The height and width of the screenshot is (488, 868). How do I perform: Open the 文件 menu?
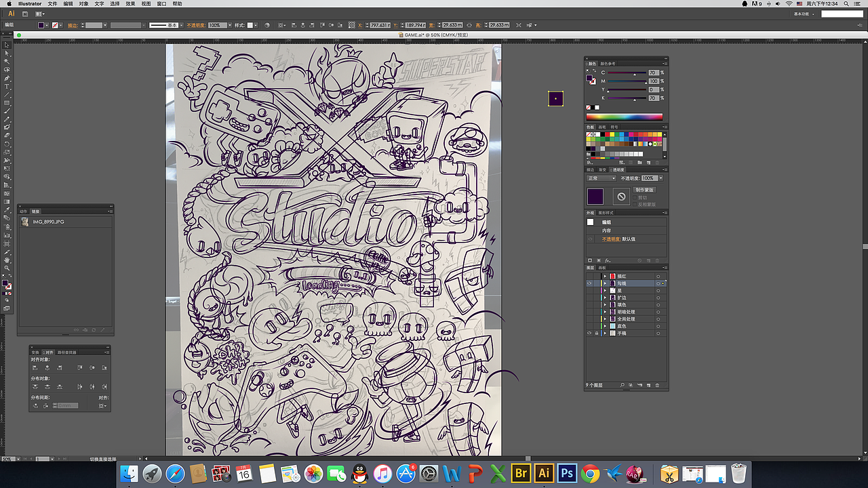pyautogui.click(x=52, y=3)
